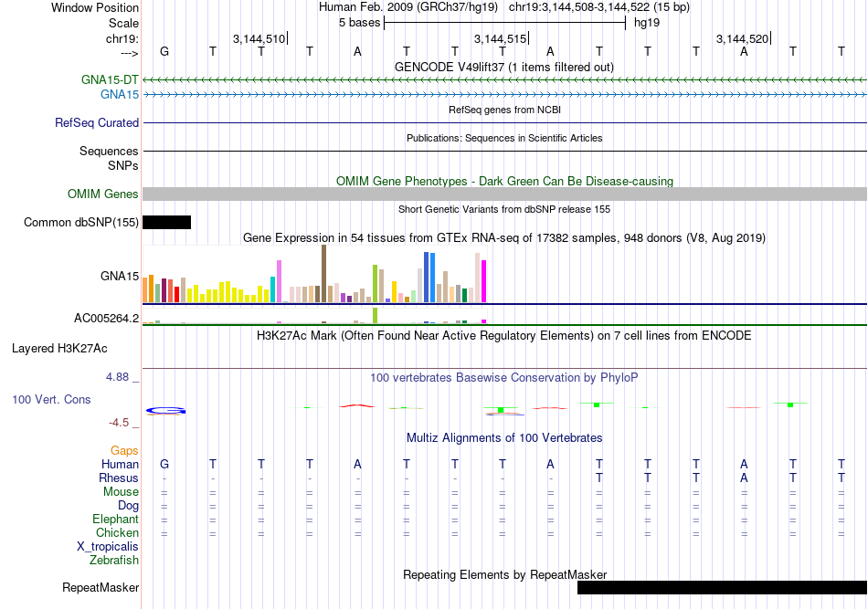Click the H3K27Ac Mark track title

point(504,336)
